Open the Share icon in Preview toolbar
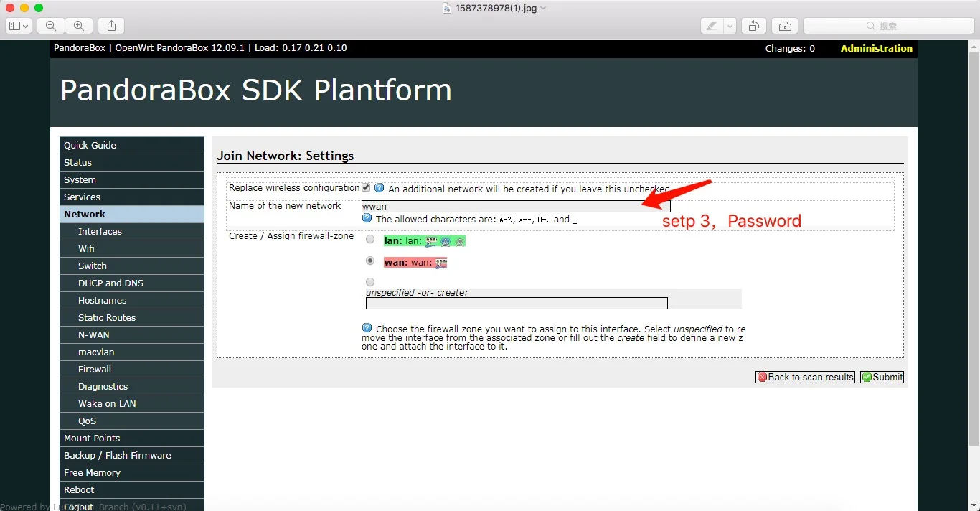 111,26
